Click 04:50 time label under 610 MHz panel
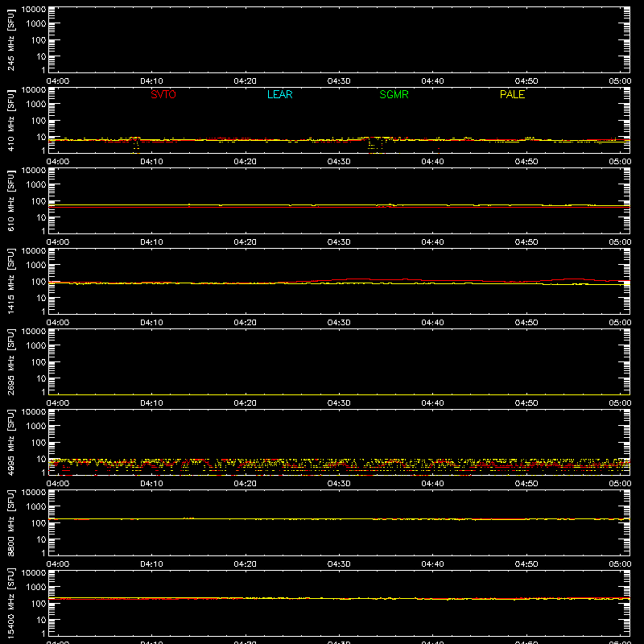The width and height of the screenshot is (644, 644). [x=526, y=242]
